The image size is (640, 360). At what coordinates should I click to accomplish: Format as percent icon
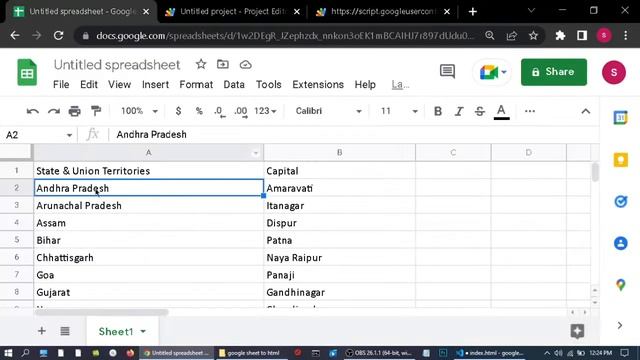[x=199, y=111]
